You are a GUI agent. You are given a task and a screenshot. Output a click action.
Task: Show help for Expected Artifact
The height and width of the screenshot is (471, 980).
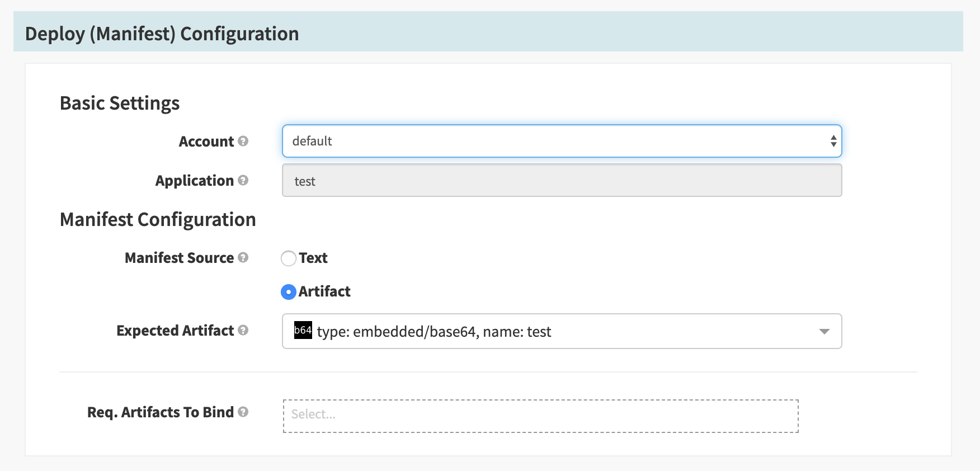tap(243, 330)
